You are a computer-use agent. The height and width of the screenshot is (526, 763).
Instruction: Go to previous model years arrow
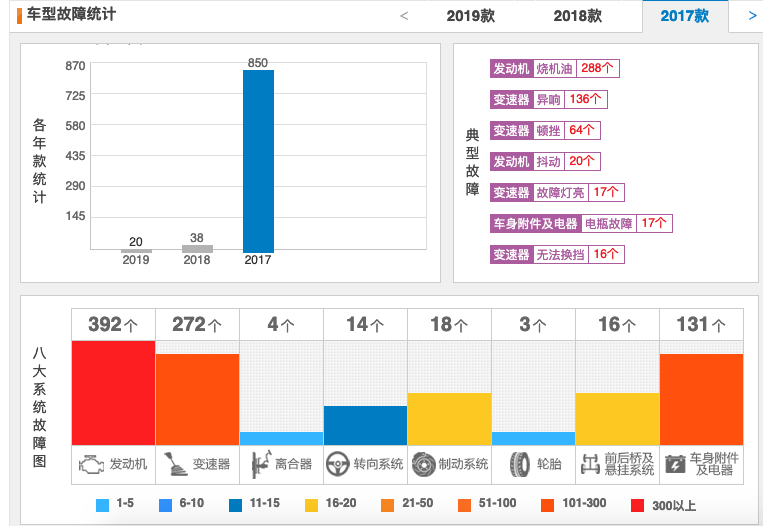pos(404,16)
